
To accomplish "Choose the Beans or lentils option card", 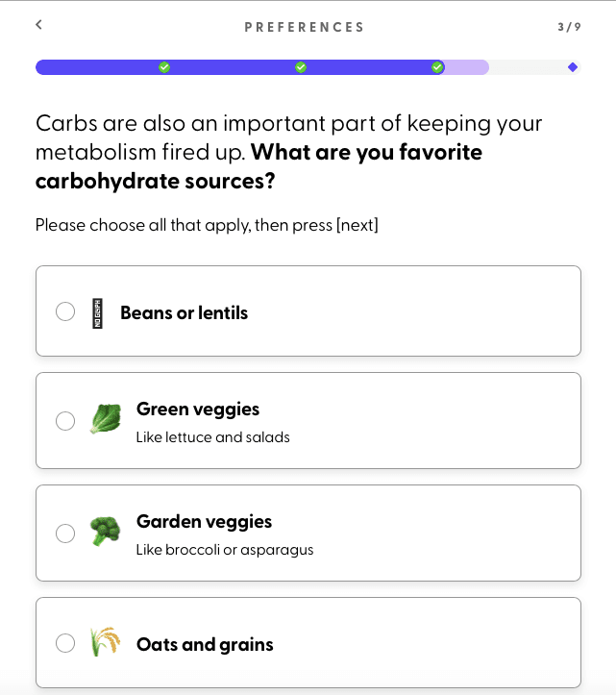I will click(x=308, y=310).
